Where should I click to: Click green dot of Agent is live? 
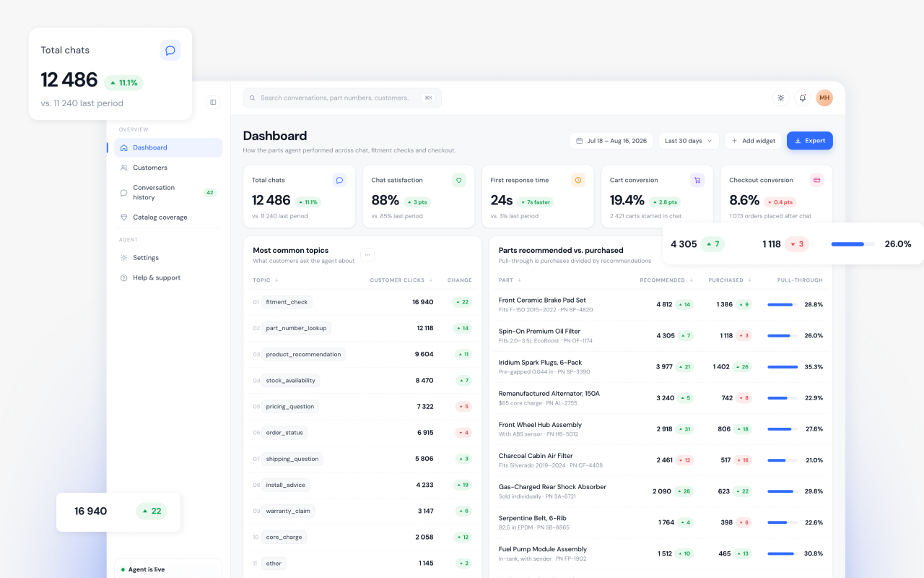123,569
